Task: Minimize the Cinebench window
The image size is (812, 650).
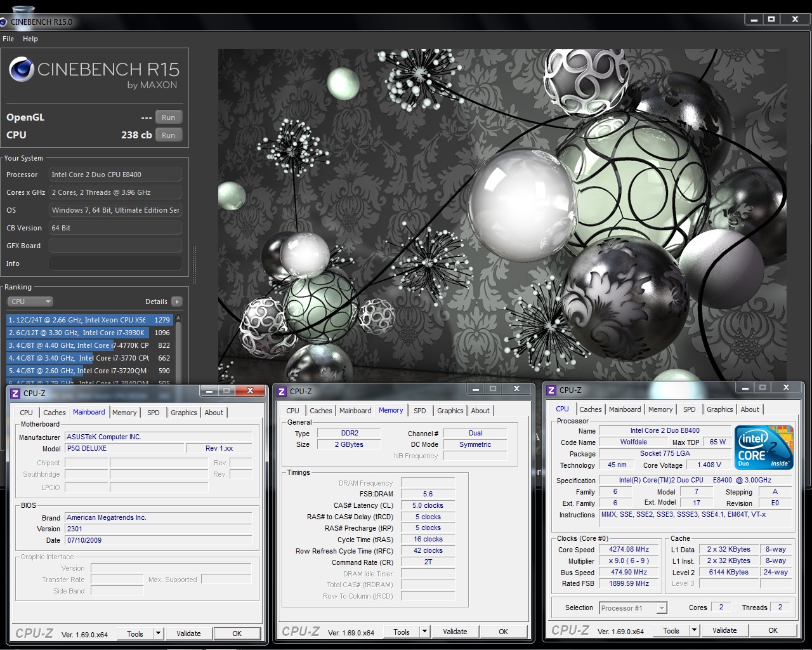Action: coord(754,20)
